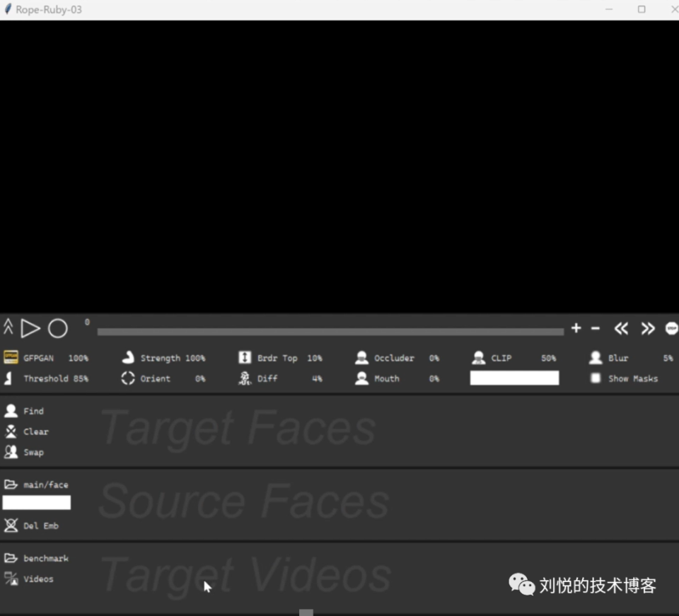The image size is (679, 616).
Task: Click the Swap button label
Action: (x=34, y=453)
